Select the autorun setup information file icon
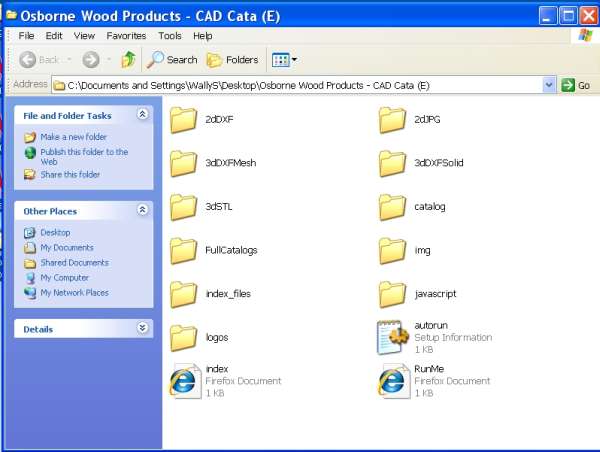600x452 pixels. (x=392, y=337)
